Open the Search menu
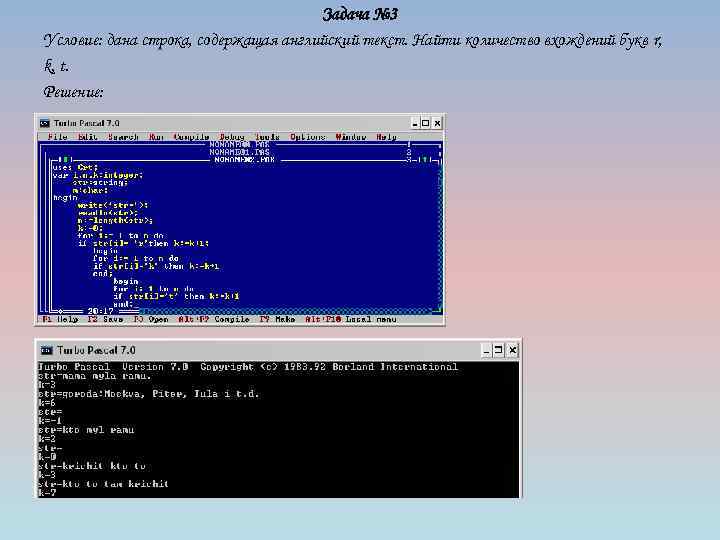 coord(123,137)
